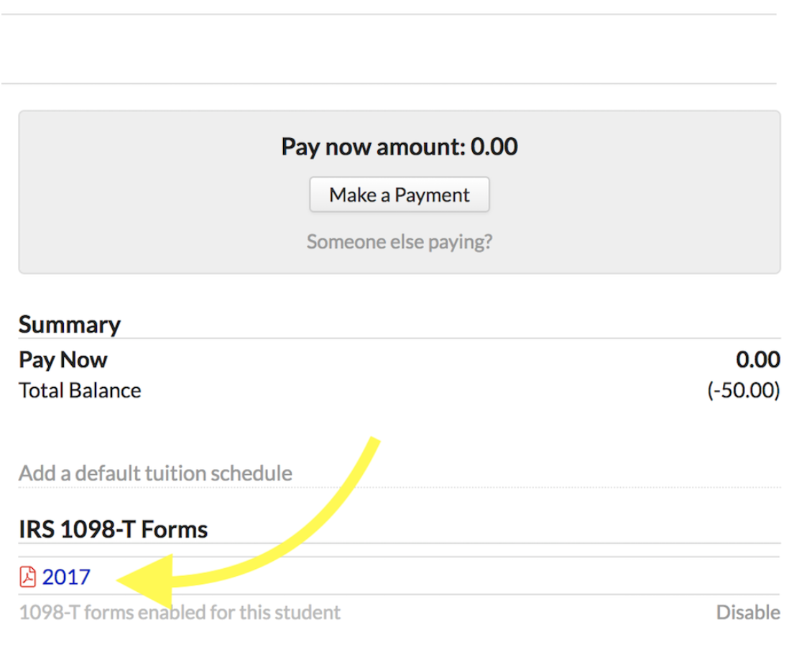
Task: Disable 1098-T forms for this student
Action: (x=747, y=613)
